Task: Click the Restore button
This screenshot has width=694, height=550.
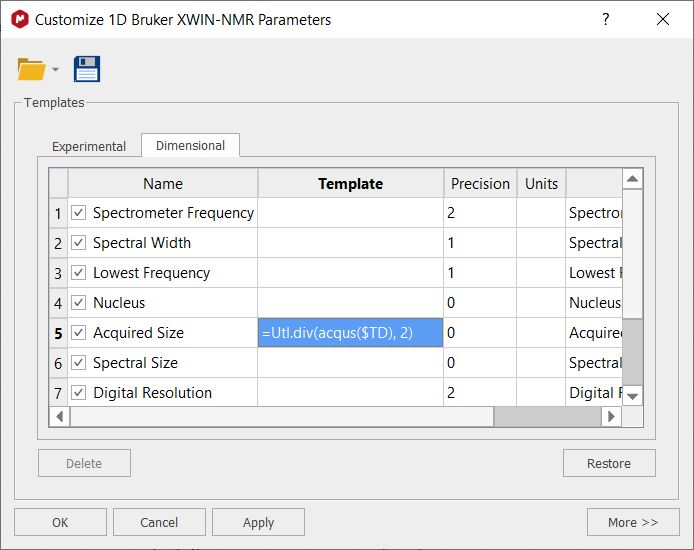Action: (609, 463)
